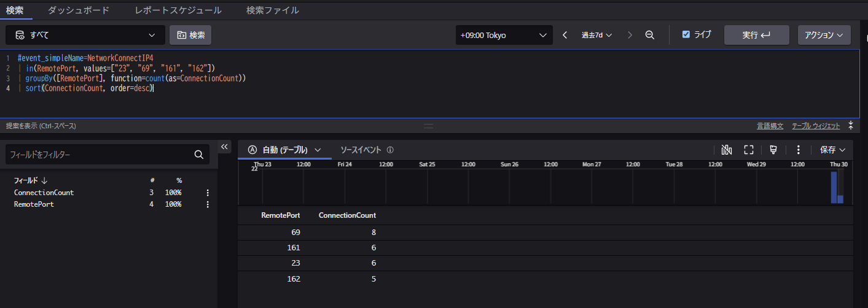
Task: Expand the すべて repository dropdown
Action: click(85, 35)
